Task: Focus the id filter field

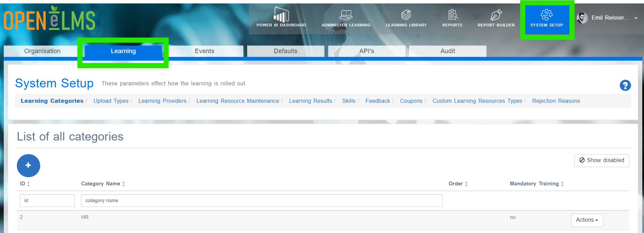Action: pos(47,200)
